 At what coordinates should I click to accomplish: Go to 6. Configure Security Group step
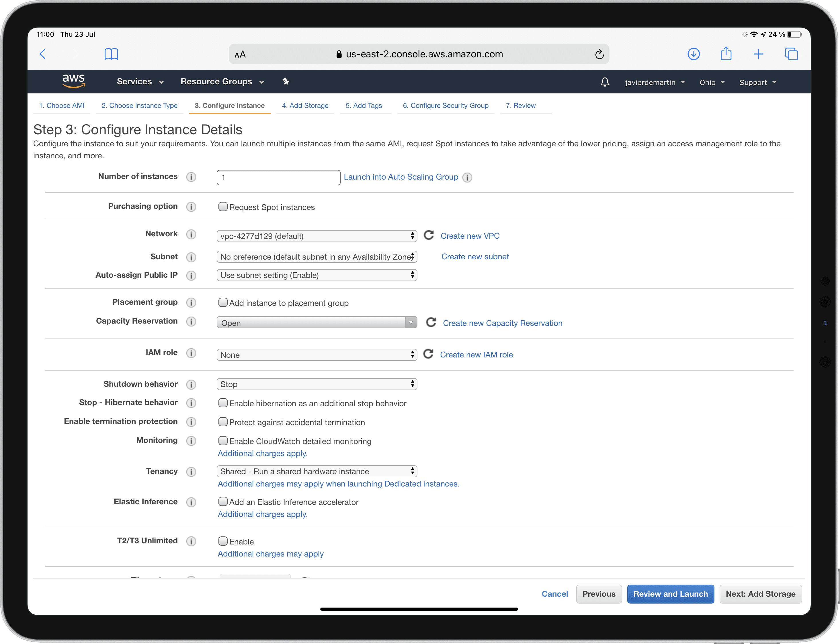(x=446, y=105)
